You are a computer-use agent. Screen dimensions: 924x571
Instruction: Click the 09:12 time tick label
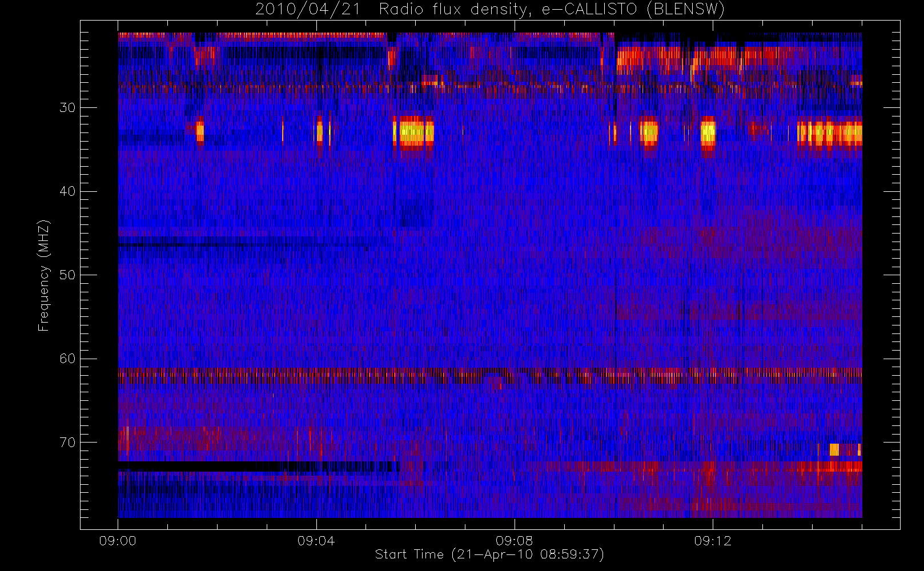pyautogui.click(x=713, y=541)
